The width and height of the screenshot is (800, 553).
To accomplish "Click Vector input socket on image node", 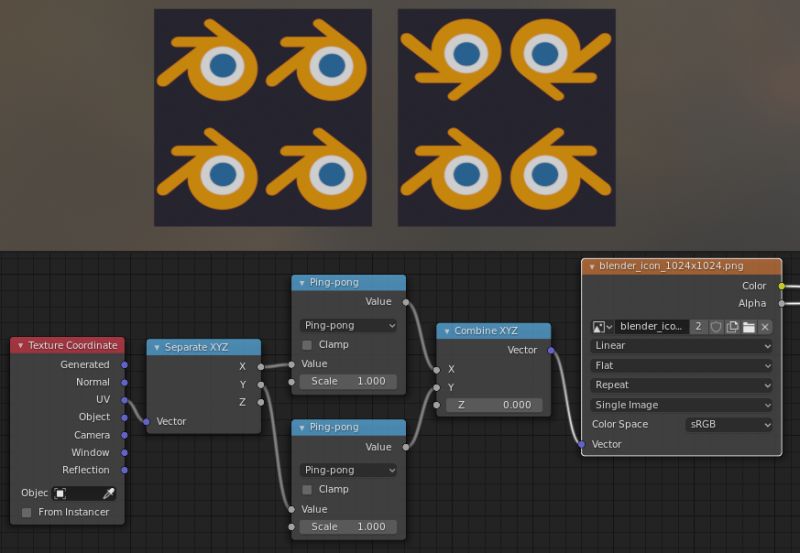I will (x=582, y=444).
